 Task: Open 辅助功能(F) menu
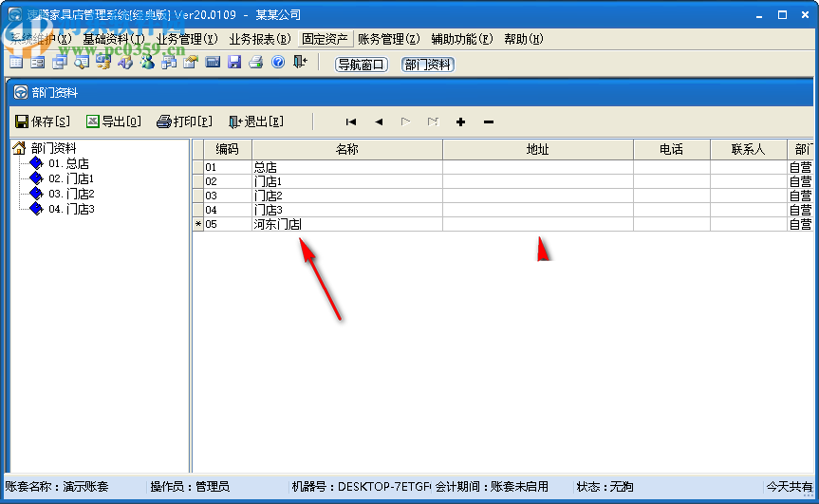tap(462, 39)
